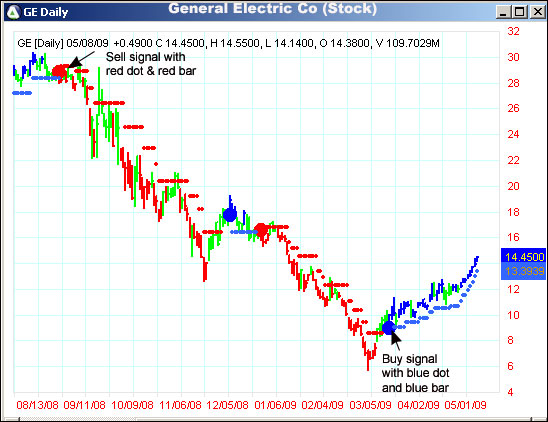Click the price axis label 4
This screenshot has width=548, height=422.
pos(510,392)
